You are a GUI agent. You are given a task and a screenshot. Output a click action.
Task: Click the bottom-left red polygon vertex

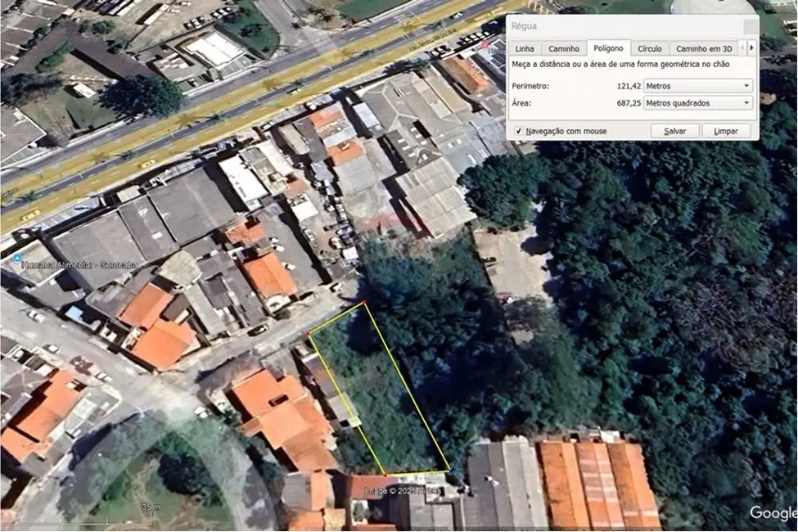(385, 474)
